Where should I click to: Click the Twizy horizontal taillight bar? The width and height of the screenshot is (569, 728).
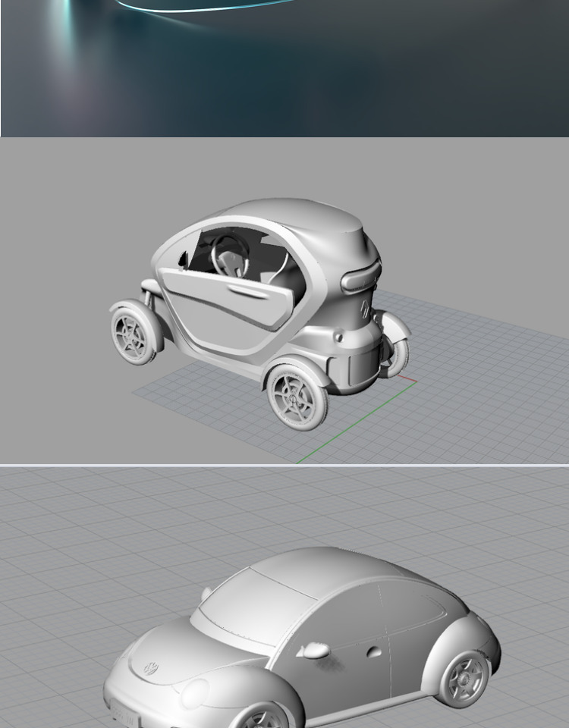tap(360, 278)
